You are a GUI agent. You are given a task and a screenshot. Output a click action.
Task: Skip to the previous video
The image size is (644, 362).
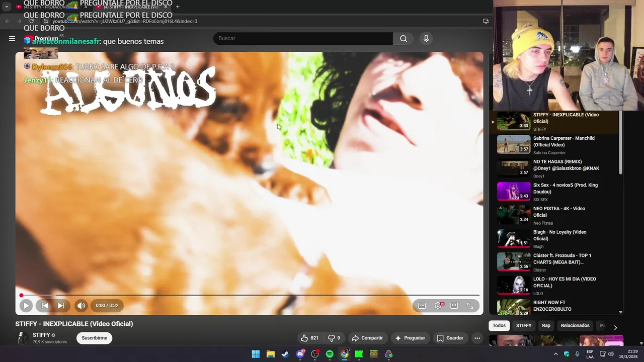pos(45,305)
